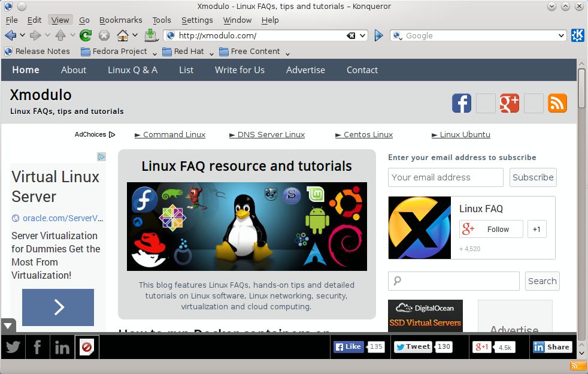This screenshot has height=374, width=588.
Task: Click the Google Plus Follow button
Action: tap(491, 229)
